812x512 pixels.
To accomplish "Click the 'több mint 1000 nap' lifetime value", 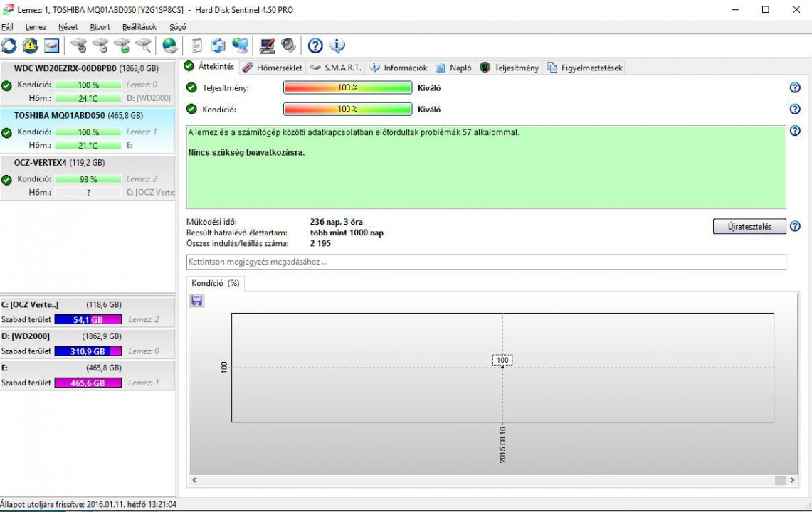I will 347,233.
